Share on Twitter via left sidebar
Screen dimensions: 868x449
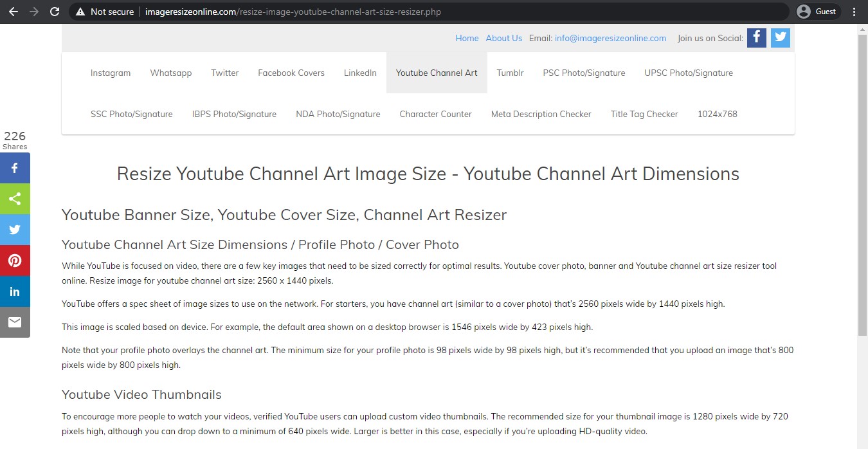pos(15,230)
